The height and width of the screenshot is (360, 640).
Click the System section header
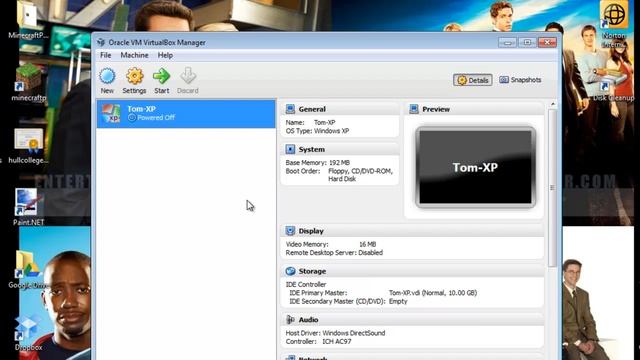(x=340, y=149)
